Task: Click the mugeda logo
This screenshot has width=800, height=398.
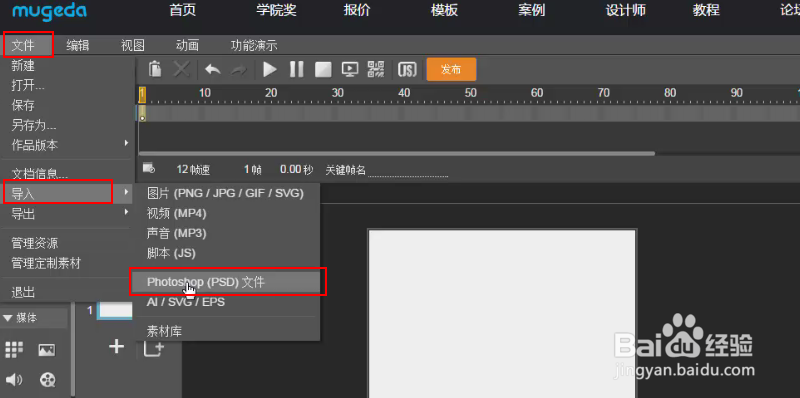Action: point(49,12)
